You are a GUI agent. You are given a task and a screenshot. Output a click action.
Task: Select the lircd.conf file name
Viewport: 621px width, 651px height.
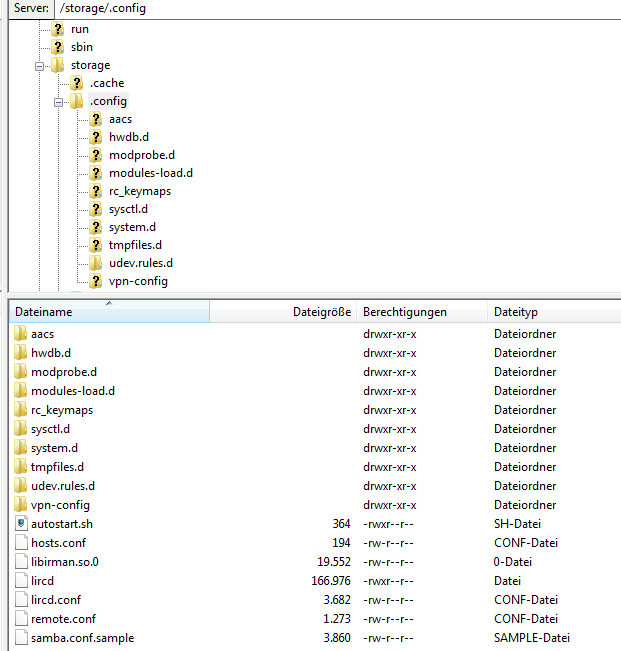point(56,600)
